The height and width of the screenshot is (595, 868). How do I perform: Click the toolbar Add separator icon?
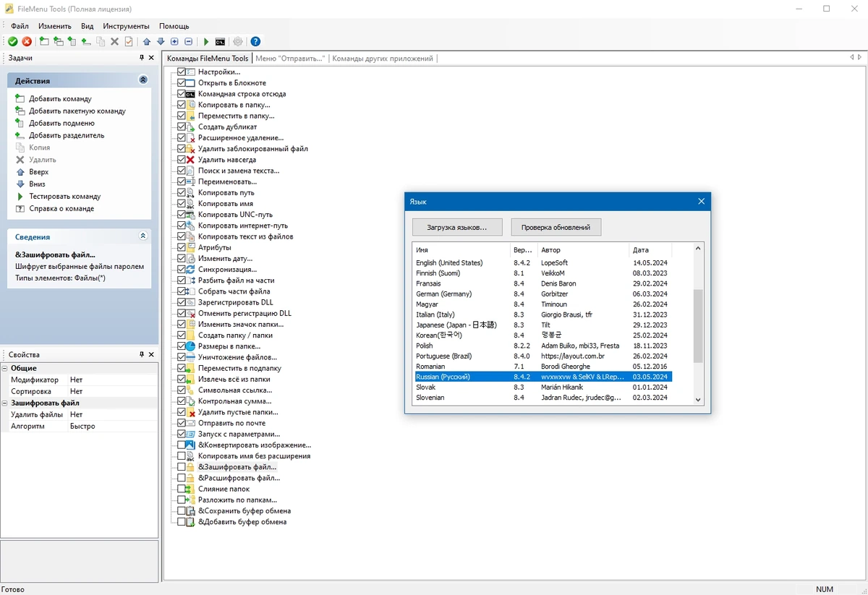point(86,42)
